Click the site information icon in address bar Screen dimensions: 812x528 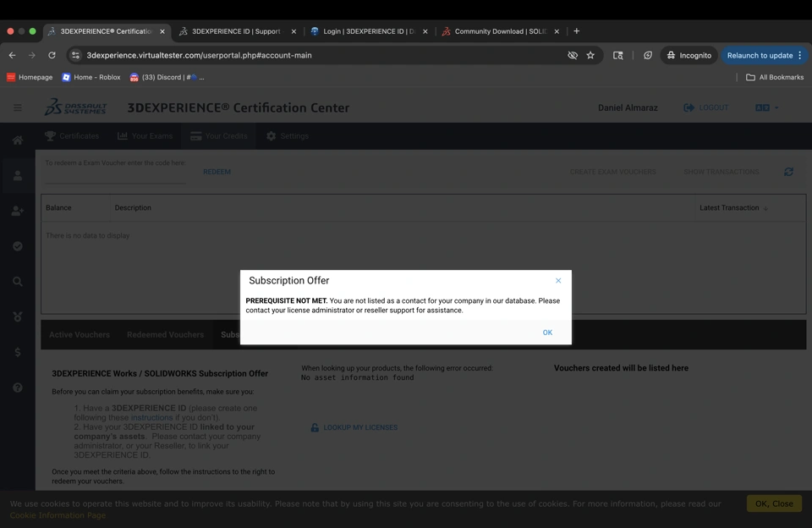pos(75,56)
